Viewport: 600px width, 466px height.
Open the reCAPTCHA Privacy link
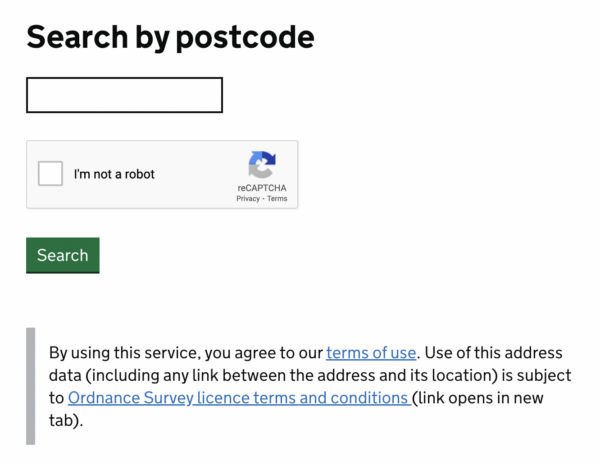tap(248, 199)
